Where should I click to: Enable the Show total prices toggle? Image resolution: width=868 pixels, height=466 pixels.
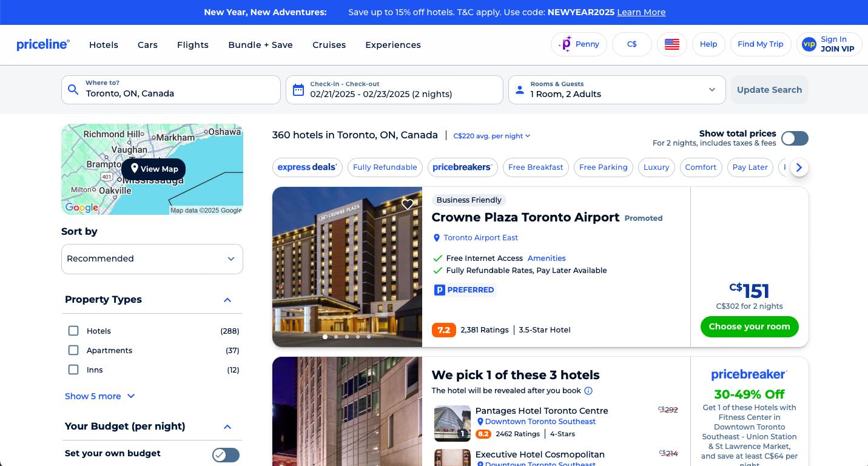pyautogui.click(x=795, y=138)
